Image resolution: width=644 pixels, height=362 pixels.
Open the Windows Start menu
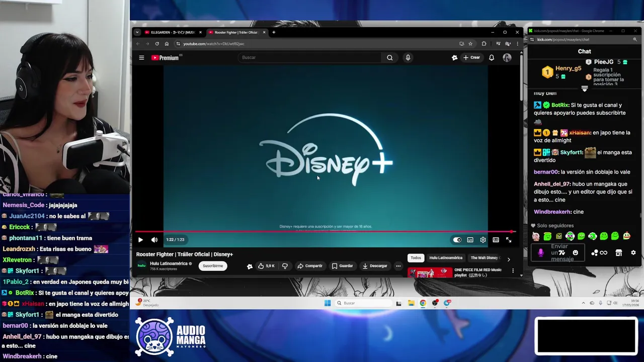point(328,303)
